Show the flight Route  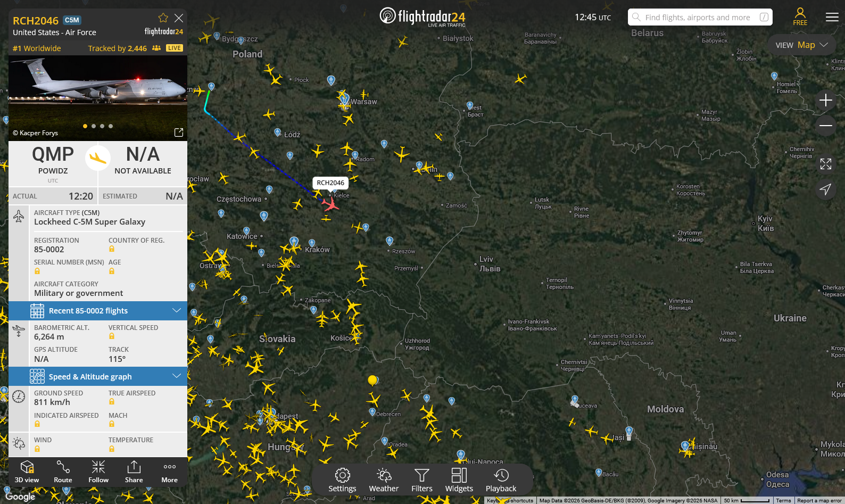click(63, 472)
